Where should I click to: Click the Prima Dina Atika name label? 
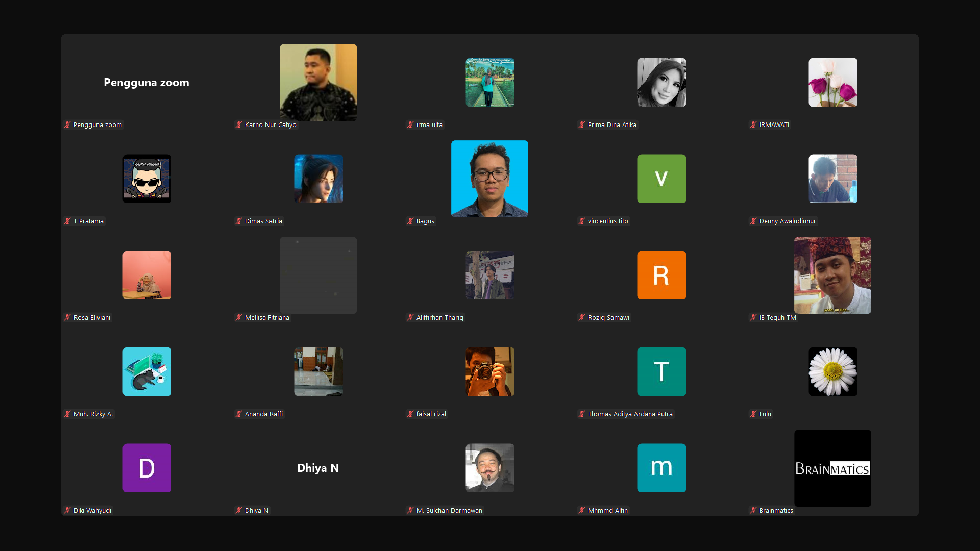click(x=611, y=124)
